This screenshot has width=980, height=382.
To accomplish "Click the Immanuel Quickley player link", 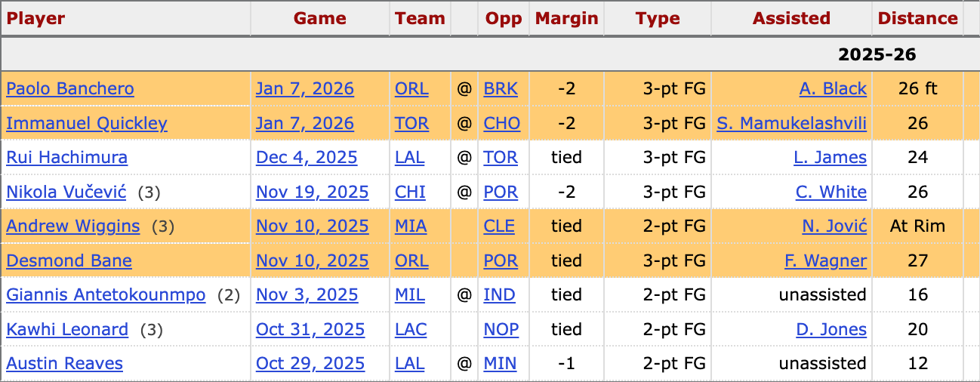I will pyautogui.click(x=87, y=123).
